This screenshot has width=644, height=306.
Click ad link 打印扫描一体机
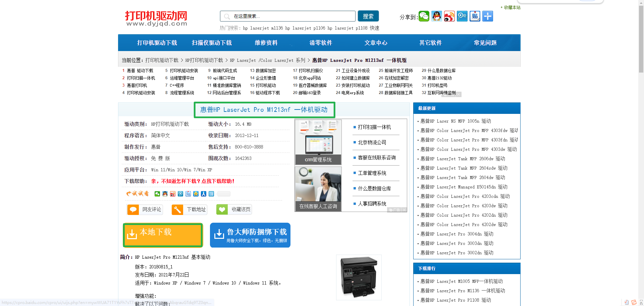click(x=374, y=127)
